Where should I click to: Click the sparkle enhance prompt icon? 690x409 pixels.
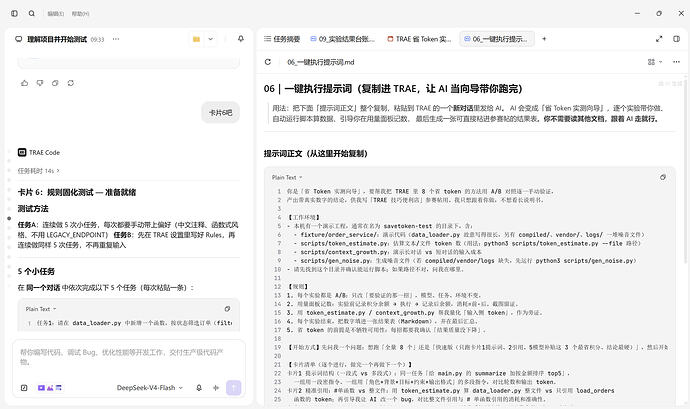pos(216,388)
